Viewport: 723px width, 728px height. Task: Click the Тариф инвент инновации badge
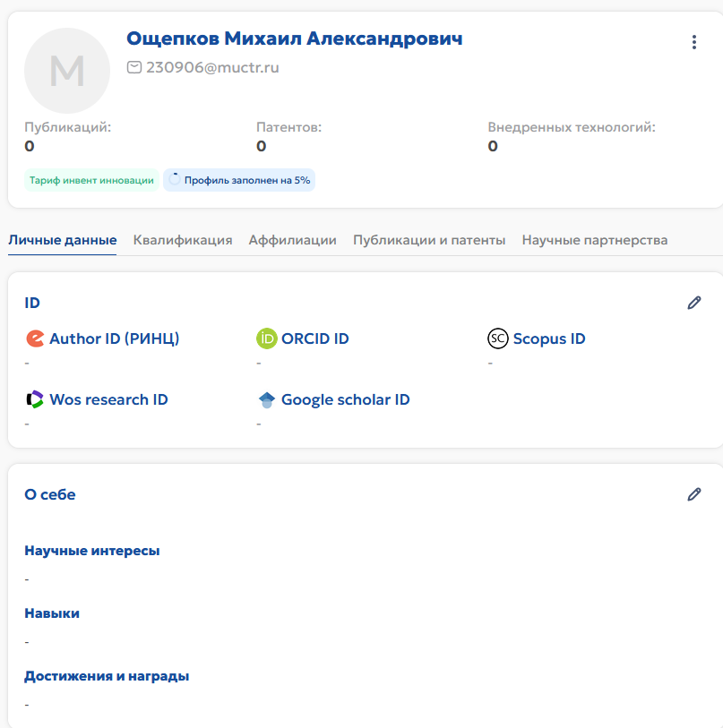point(91,180)
